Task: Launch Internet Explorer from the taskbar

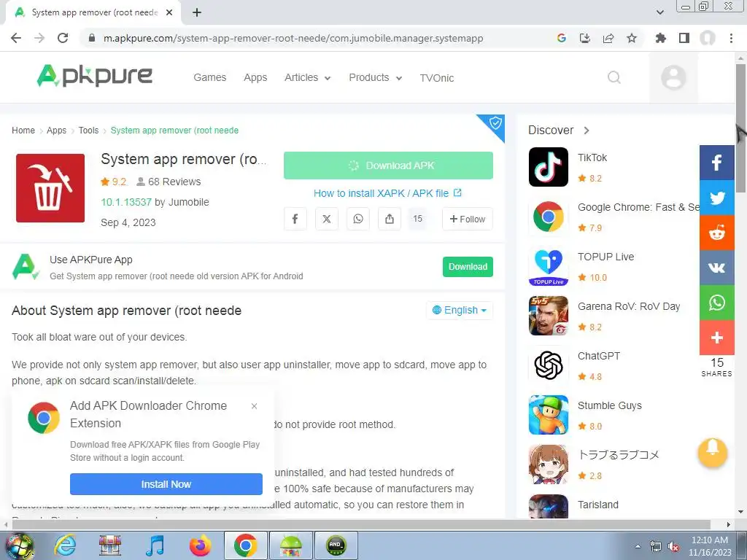Action: 65,545
